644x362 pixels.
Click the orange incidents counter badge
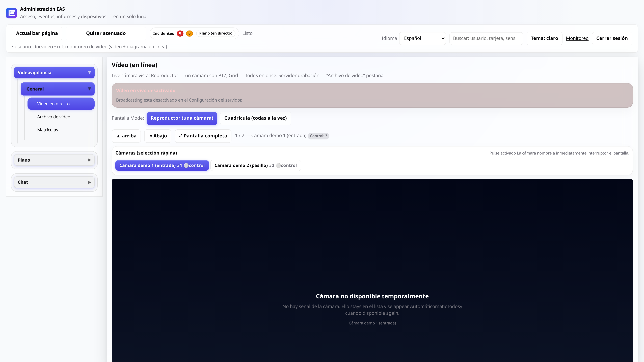(190, 33)
